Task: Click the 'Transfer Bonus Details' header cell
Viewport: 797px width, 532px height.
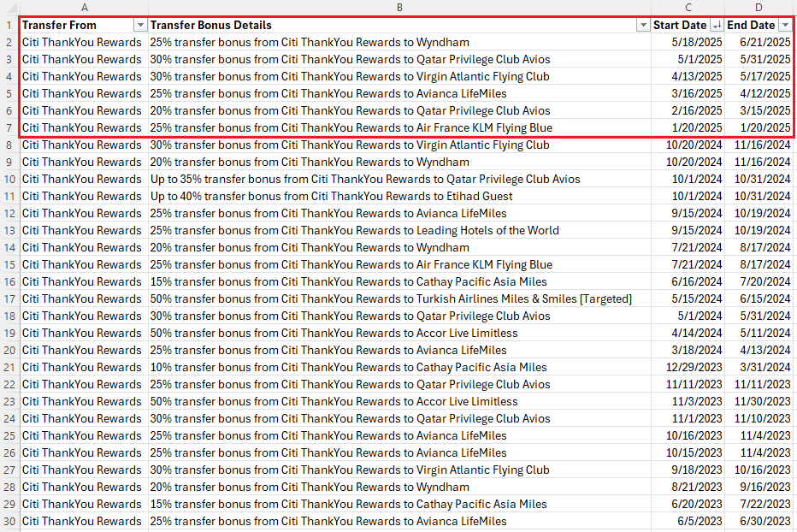Action: pyautogui.click(x=399, y=25)
